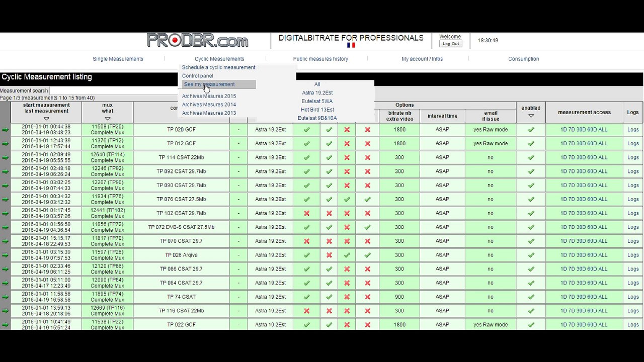Choose Hot Bird 13Est in the submenu
Screen dimensions: 644x362
click(x=317, y=110)
